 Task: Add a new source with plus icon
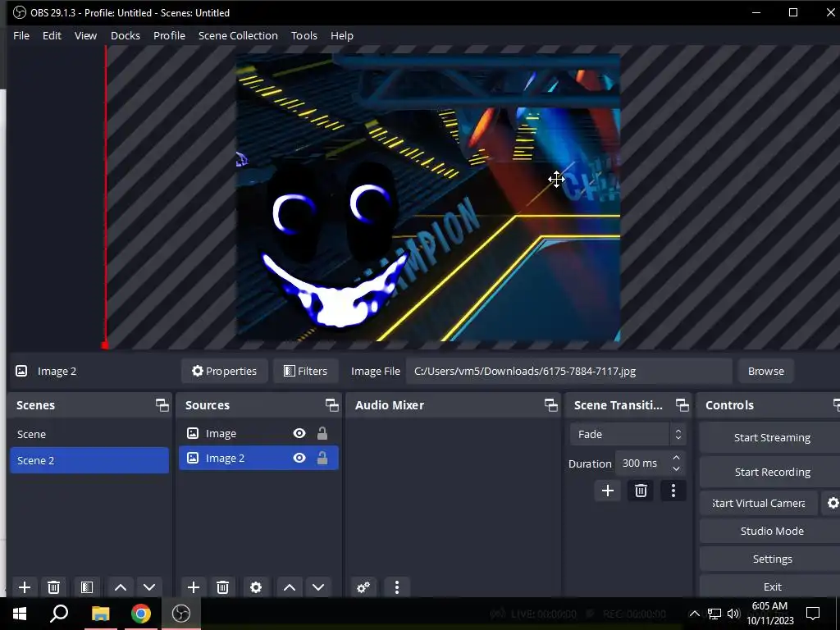[194, 587]
